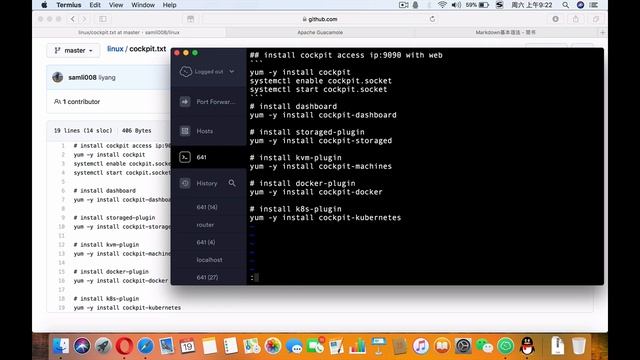The height and width of the screenshot is (360, 640).
Task: Open the Apple menu
Action: point(44,5)
